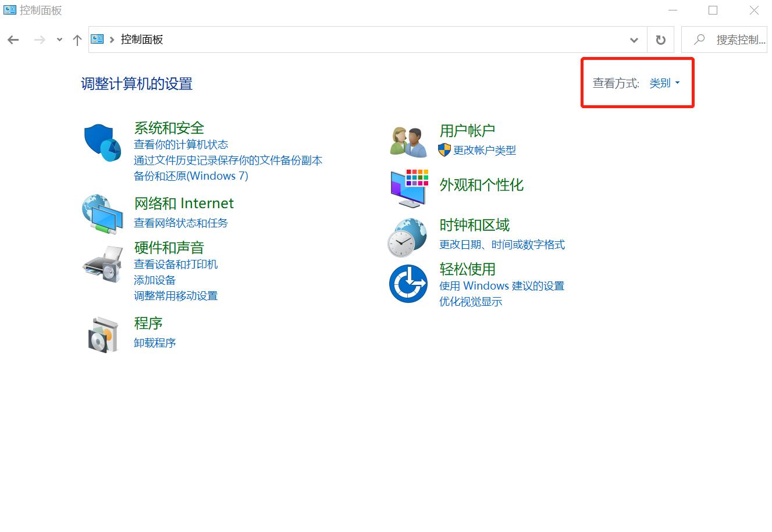Open the back-navigation recent pages chevron
The height and width of the screenshot is (532, 772).
point(59,40)
